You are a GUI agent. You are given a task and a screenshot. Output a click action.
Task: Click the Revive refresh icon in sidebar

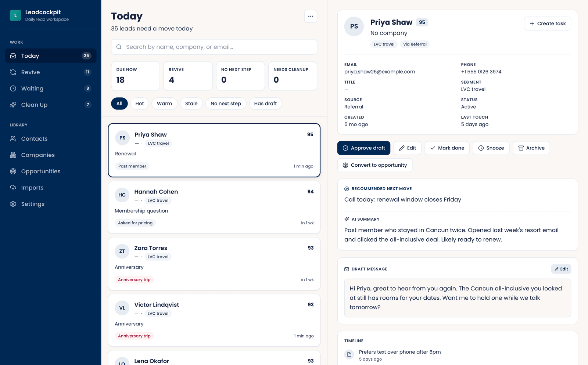[13, 72]
